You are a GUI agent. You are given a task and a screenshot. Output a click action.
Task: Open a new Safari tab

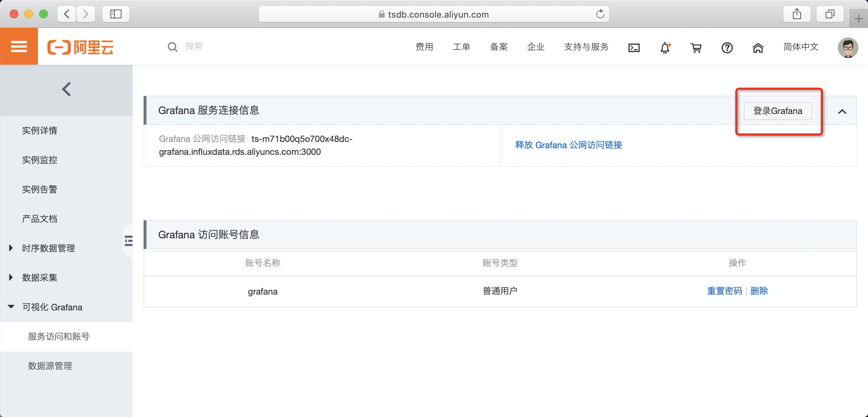pyautogui.click(x=859, y=19)
